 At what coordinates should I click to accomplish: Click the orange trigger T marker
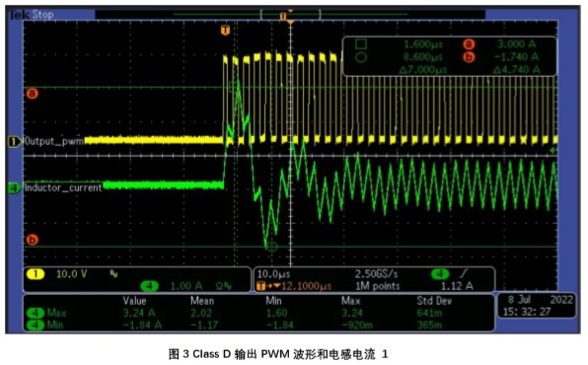click(225, 31)
